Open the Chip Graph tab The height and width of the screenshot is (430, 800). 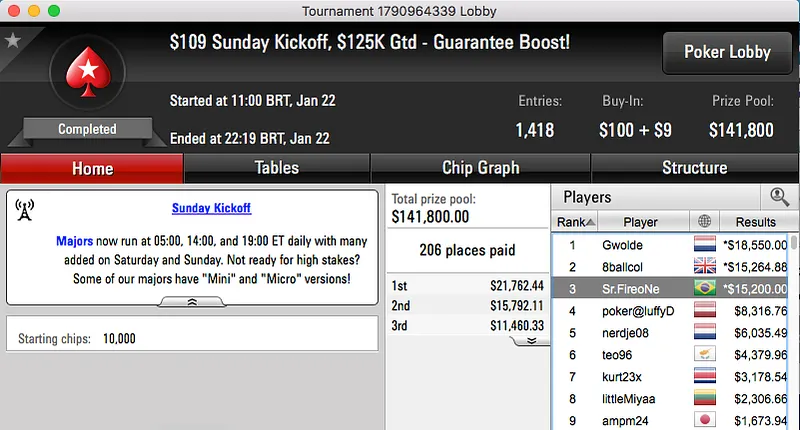[x=480, y=168]
